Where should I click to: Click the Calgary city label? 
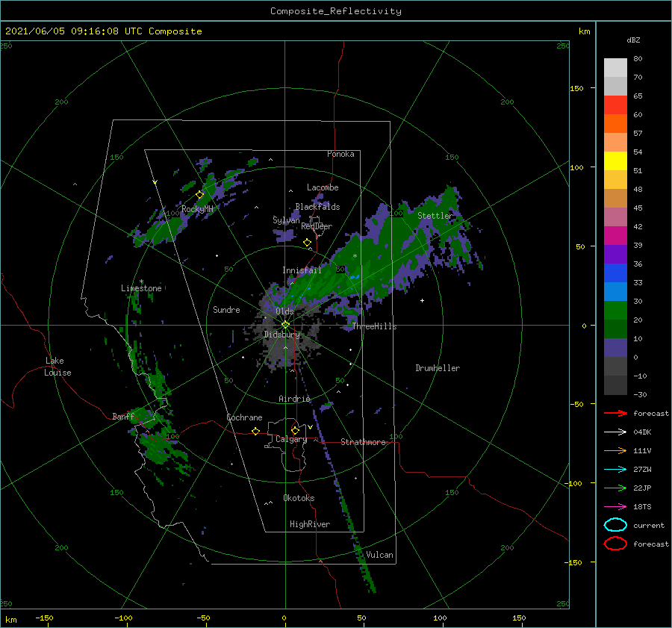coord(291,439)
